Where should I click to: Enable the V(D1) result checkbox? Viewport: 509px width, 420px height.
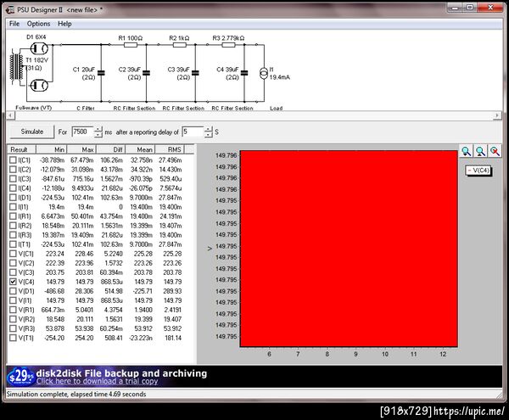(x=13, y=291)
